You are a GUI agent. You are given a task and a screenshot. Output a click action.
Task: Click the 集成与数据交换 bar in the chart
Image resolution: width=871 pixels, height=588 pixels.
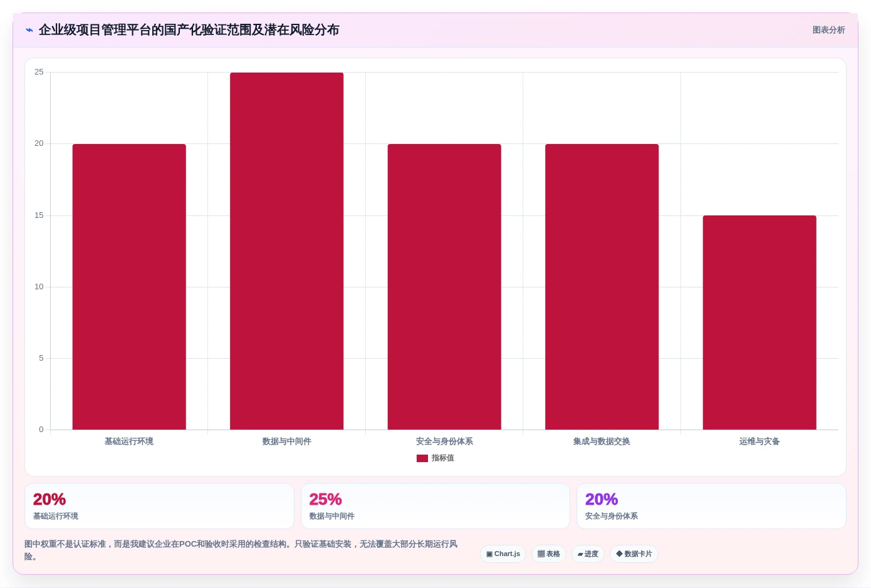[602, 287]
